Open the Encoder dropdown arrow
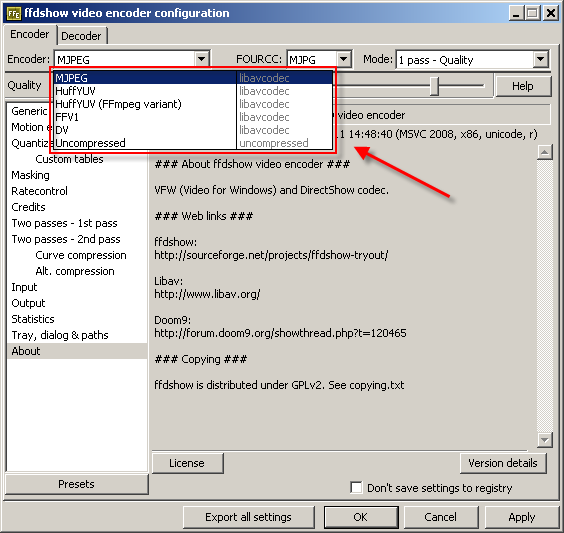This screenshot has width=564, height=533. tap(201, 59)
